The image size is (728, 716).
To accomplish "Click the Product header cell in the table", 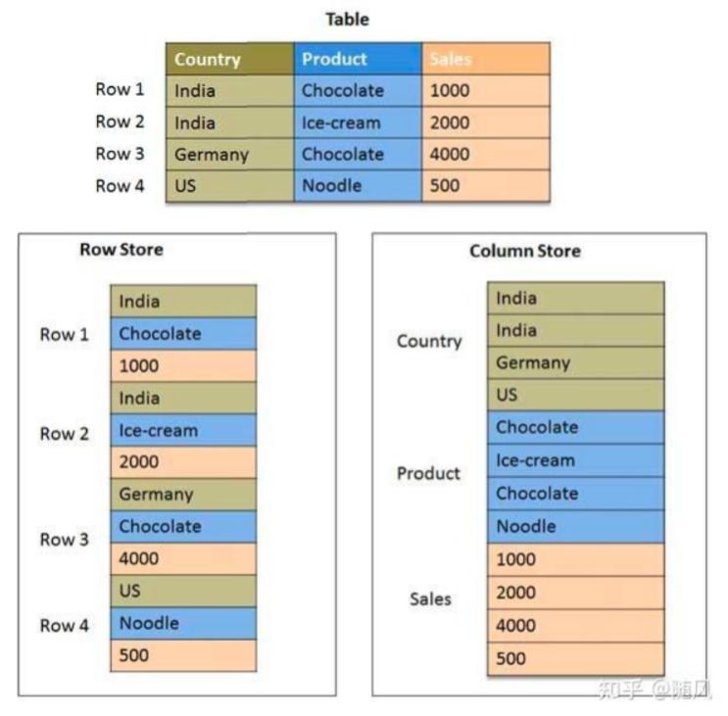I will [358, 59].
